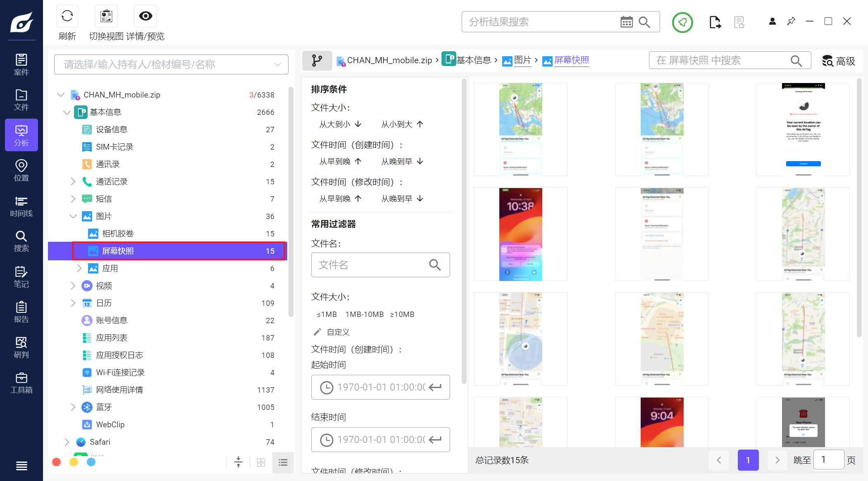Open the Toolbox (工具箱) sidebar section

21,383
